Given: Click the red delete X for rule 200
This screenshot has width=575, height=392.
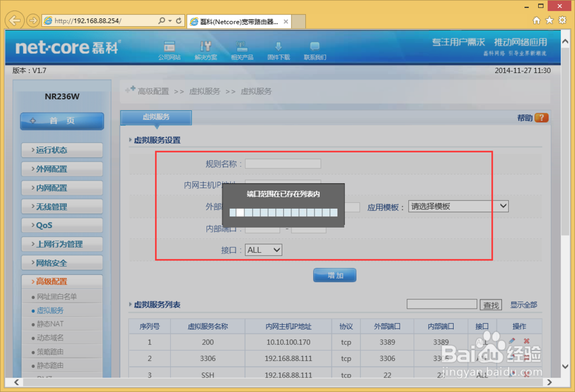Looking at the screenshot, I should pos(527,341).
